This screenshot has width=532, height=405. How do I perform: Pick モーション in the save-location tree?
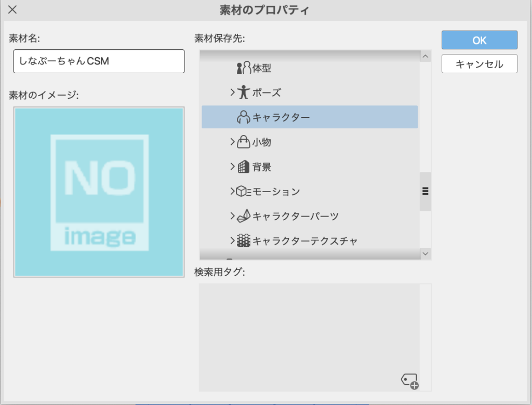(x=310, y=191)
